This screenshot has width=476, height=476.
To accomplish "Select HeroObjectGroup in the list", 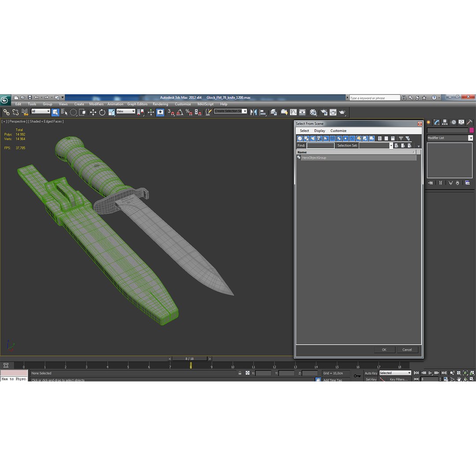I will point(358,158).
